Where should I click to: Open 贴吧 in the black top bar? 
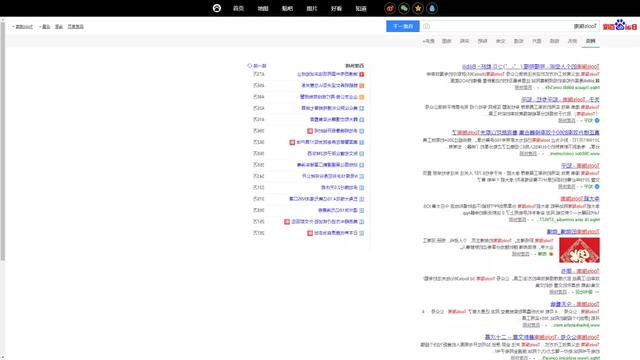click(x=287, y=8)
